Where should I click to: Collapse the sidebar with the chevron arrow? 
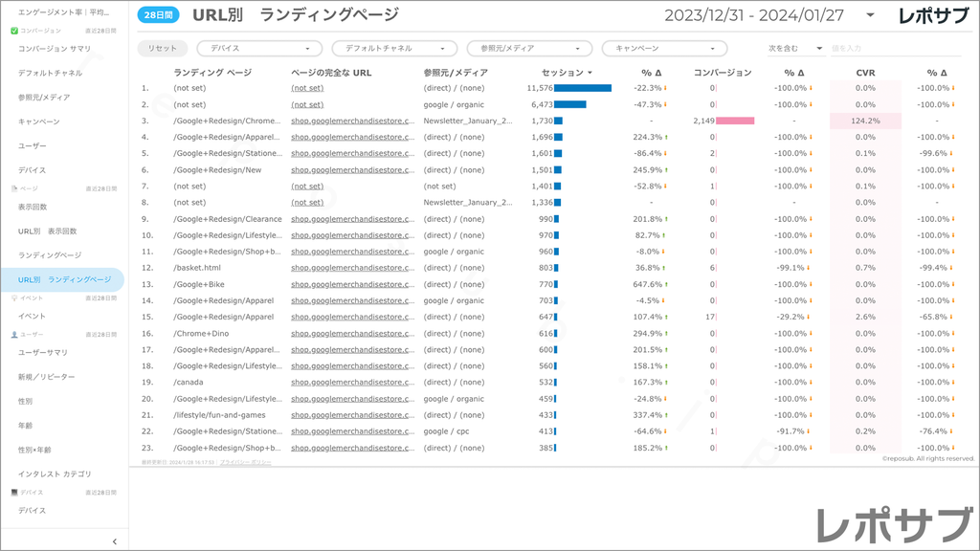click(115, 541)
